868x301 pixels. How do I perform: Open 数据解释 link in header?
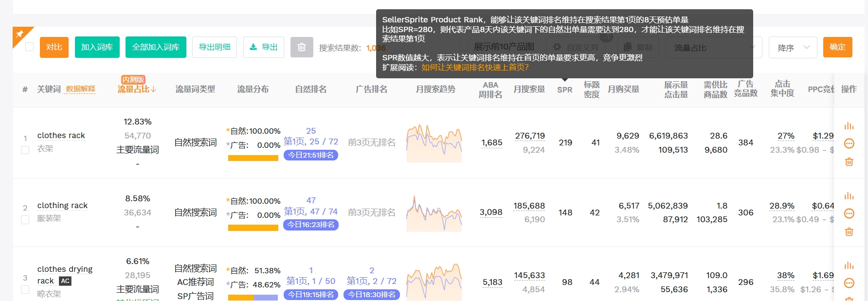tap(81, 89)
